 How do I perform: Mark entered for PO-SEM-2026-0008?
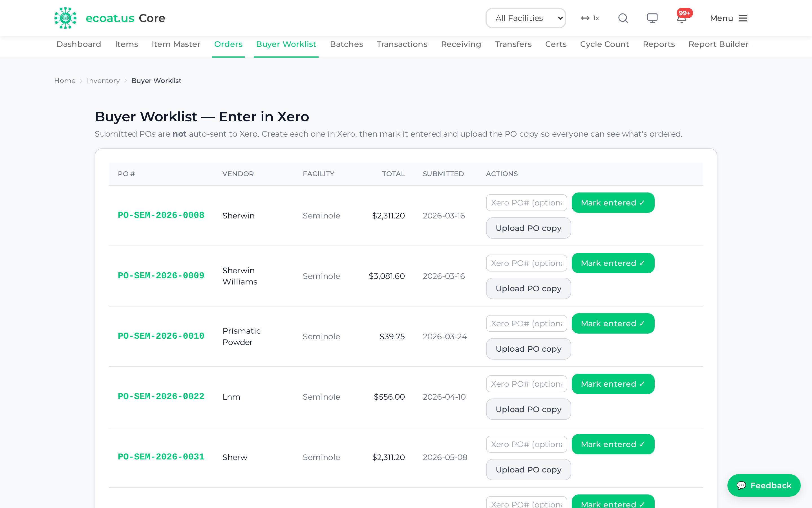[613, 203]
